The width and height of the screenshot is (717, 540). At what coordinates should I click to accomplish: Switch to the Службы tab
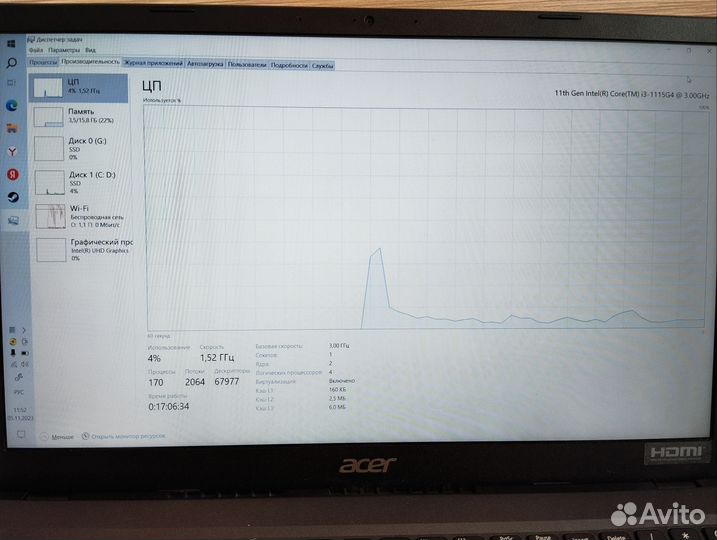coord(322,66)
